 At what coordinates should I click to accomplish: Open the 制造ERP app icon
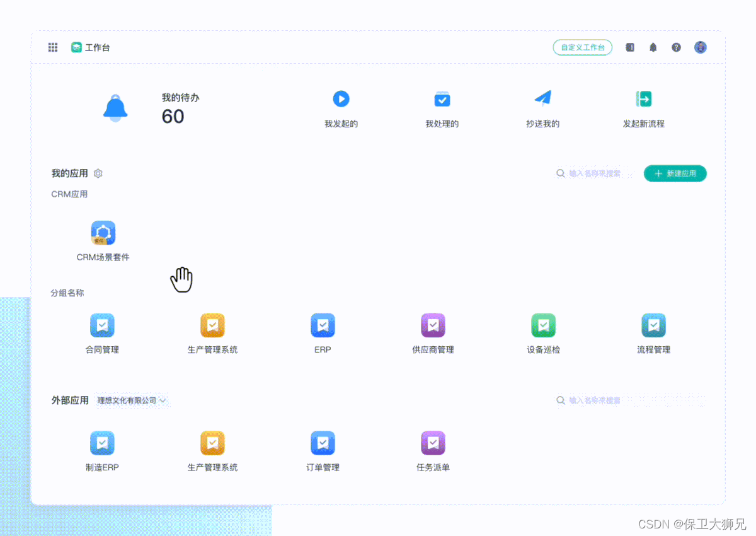tap(102, 443)
